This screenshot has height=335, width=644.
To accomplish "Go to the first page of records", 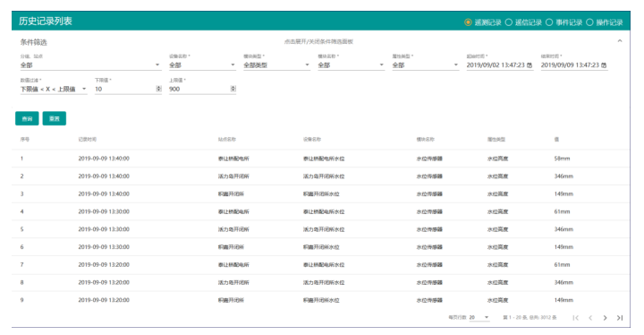I will coord(576,317).
